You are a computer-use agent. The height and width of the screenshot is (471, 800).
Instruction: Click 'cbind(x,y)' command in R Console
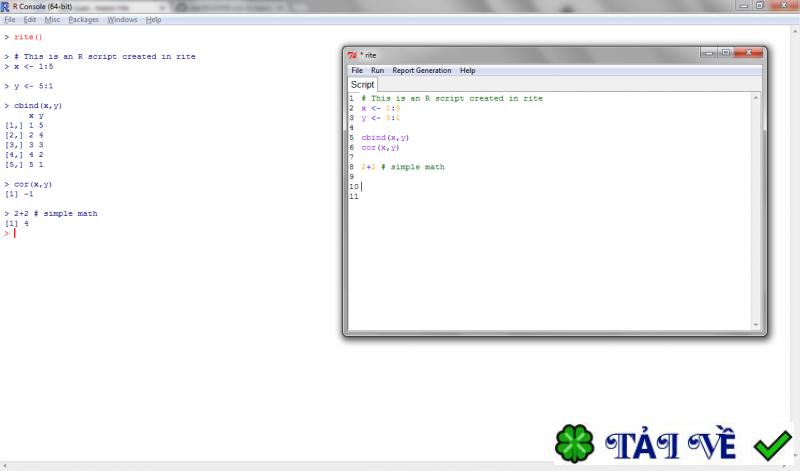click(x=38, y=106)
